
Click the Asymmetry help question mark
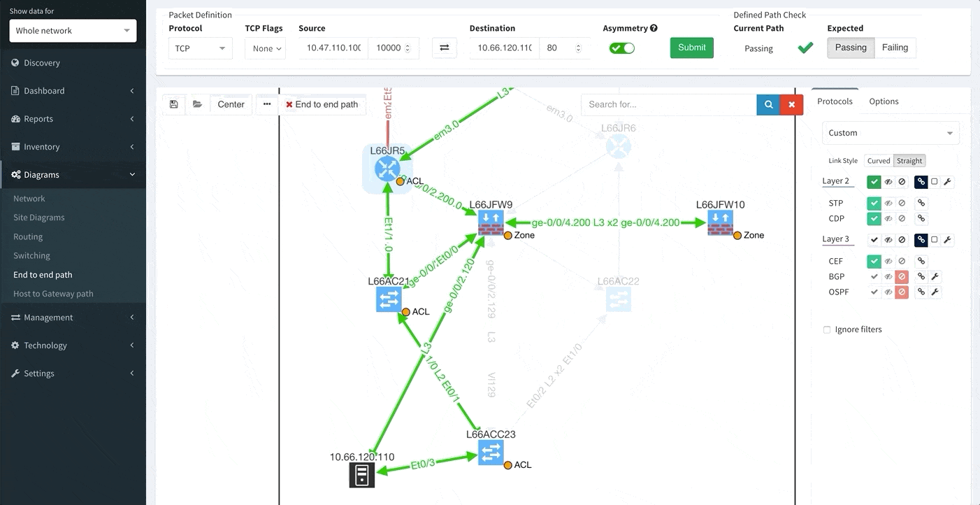(x=654, y=29)
